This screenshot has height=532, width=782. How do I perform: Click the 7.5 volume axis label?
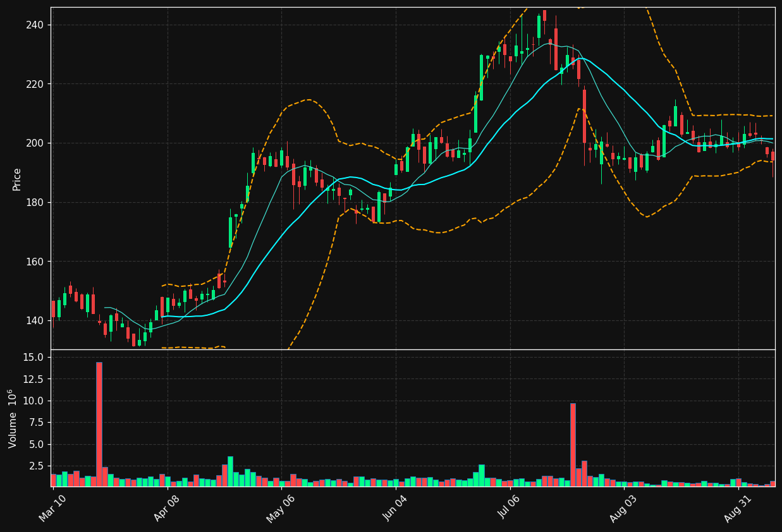point(37,423)
